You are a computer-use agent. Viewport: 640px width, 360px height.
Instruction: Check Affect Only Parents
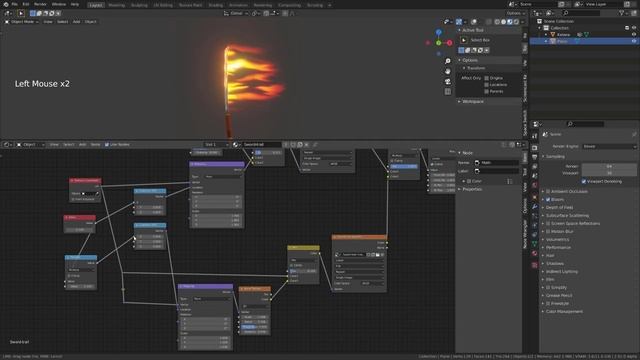point(487,91)
